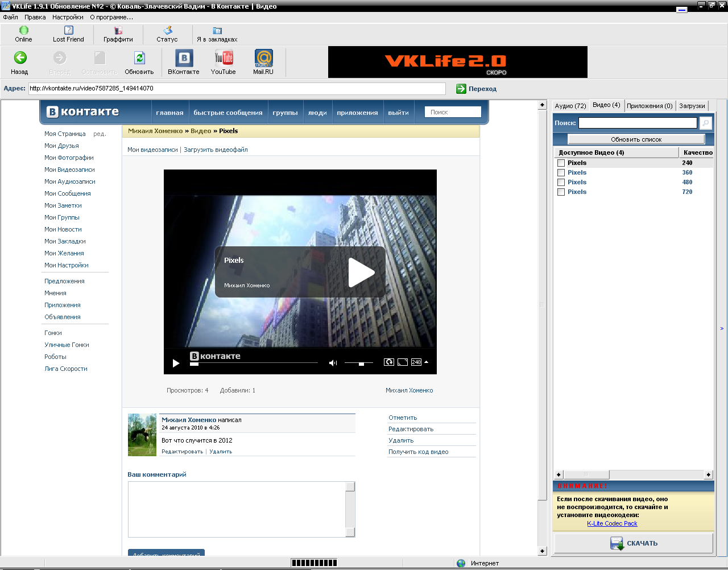Click the ВКонтакте logo in page header
This screenshot has width=728, height=570.
[83, 111]
